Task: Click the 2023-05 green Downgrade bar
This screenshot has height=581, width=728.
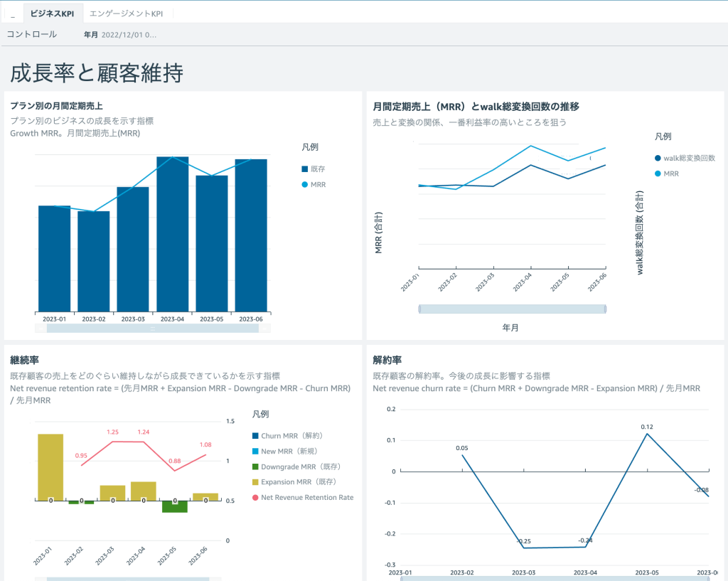Action: [175, 507]
